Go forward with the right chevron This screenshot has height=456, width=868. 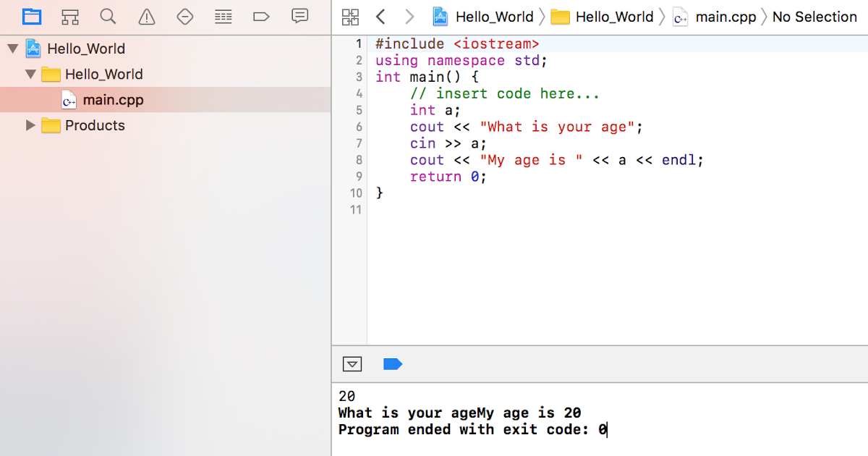409,17
